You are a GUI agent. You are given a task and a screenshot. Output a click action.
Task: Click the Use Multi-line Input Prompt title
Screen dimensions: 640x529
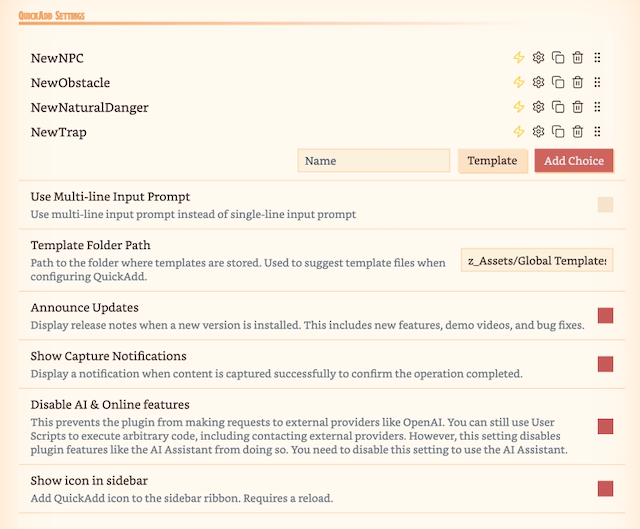point(110,197)
